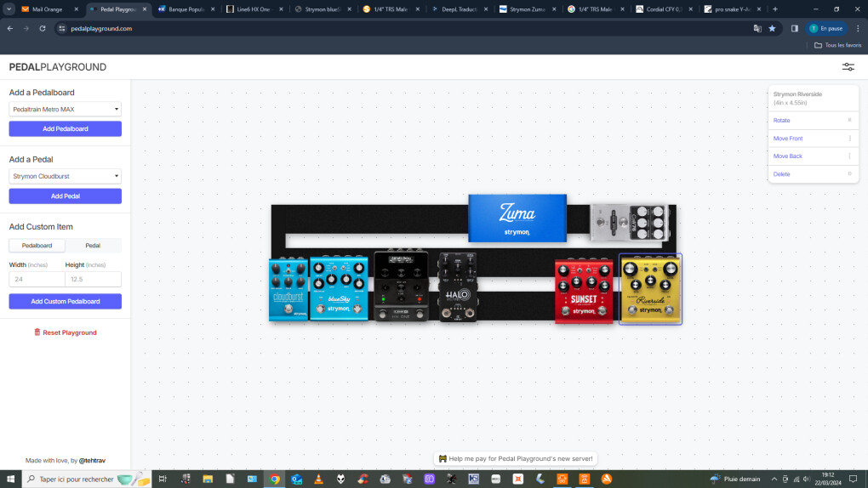Switch custom item type to Pedal

tap(93, 245)
